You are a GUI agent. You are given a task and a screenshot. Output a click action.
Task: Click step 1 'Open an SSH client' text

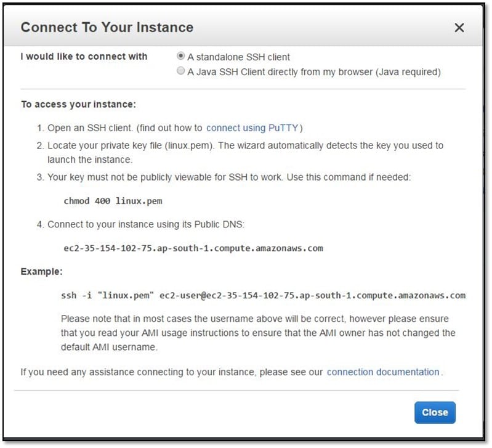click(x=124, y=128)
